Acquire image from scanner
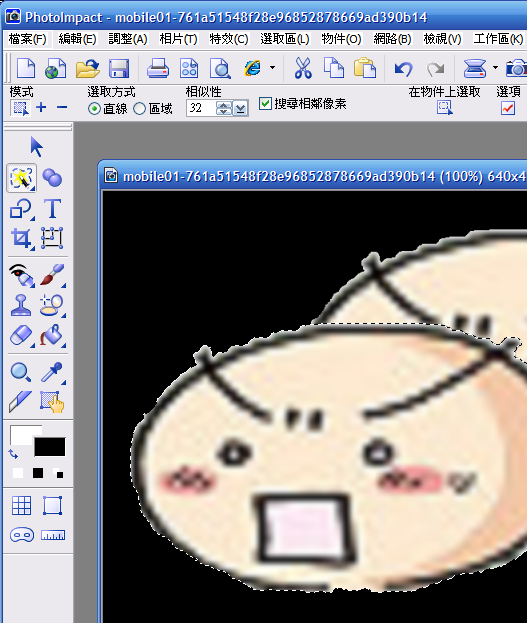527x623 pixels. coord(475,68)
